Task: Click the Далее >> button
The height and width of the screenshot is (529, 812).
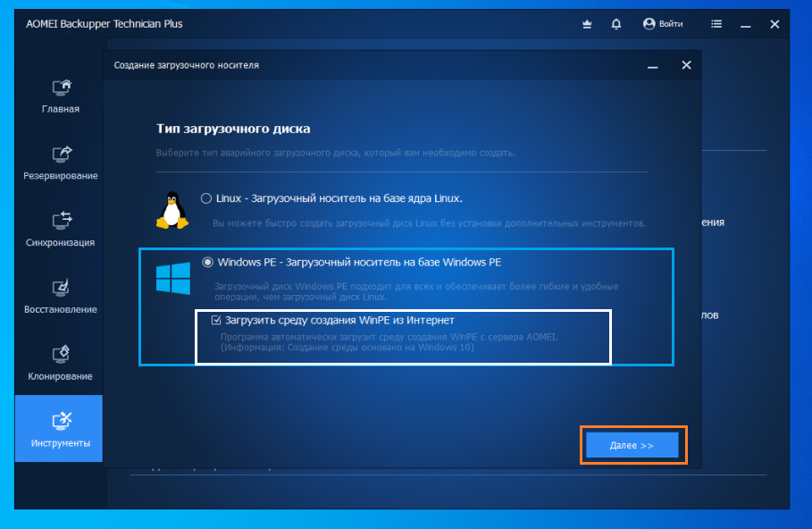Action: pos(632,445)
